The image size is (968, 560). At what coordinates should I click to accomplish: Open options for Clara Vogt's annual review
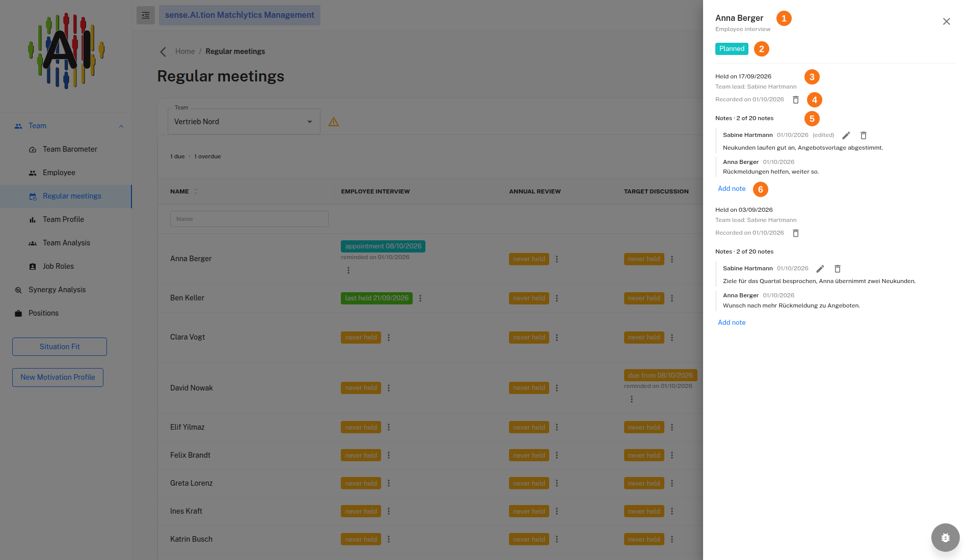pyautogui.click(x=557, y=338)
